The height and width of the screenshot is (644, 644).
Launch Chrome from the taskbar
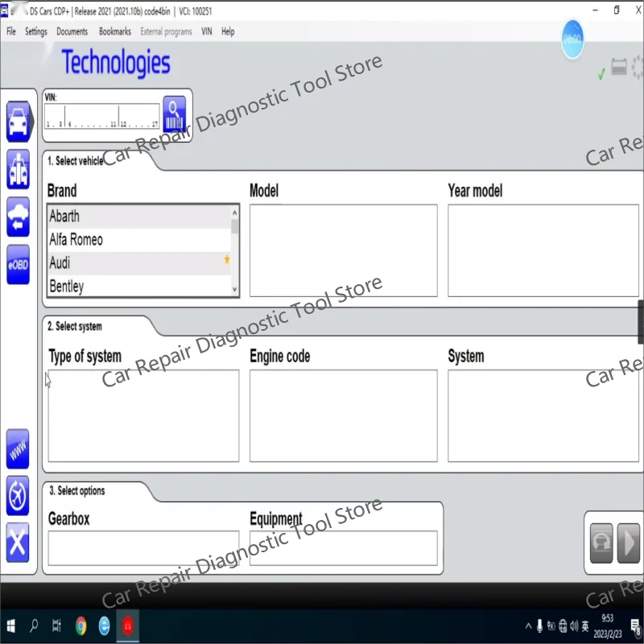point(81,626)
